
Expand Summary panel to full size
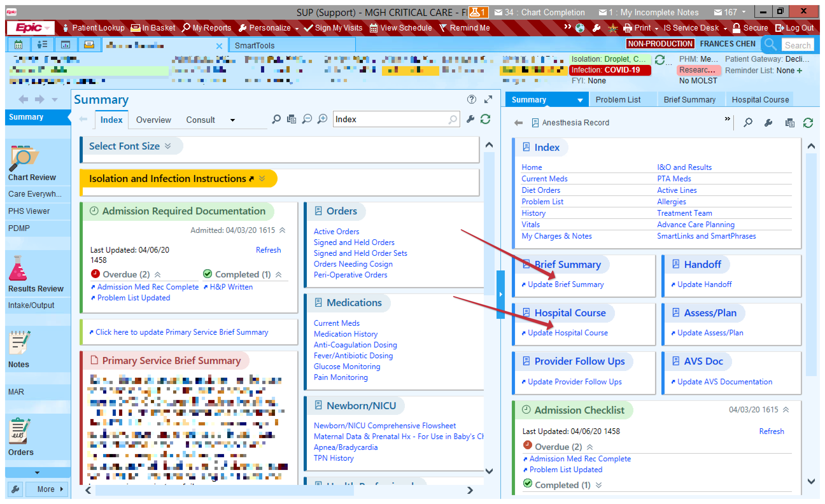coord(488,99)
